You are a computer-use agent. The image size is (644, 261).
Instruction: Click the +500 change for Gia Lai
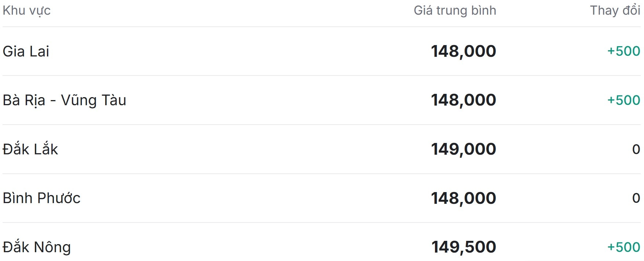point(623,51)
